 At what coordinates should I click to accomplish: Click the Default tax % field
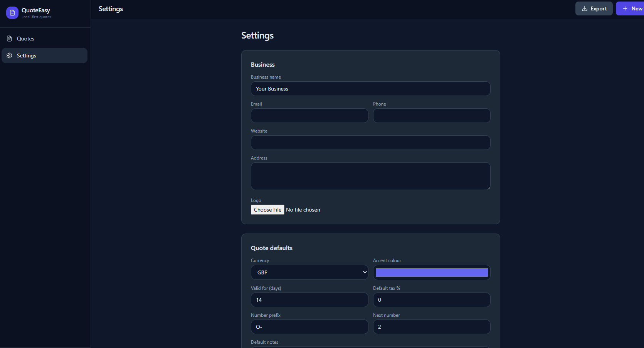click(432, 300)
